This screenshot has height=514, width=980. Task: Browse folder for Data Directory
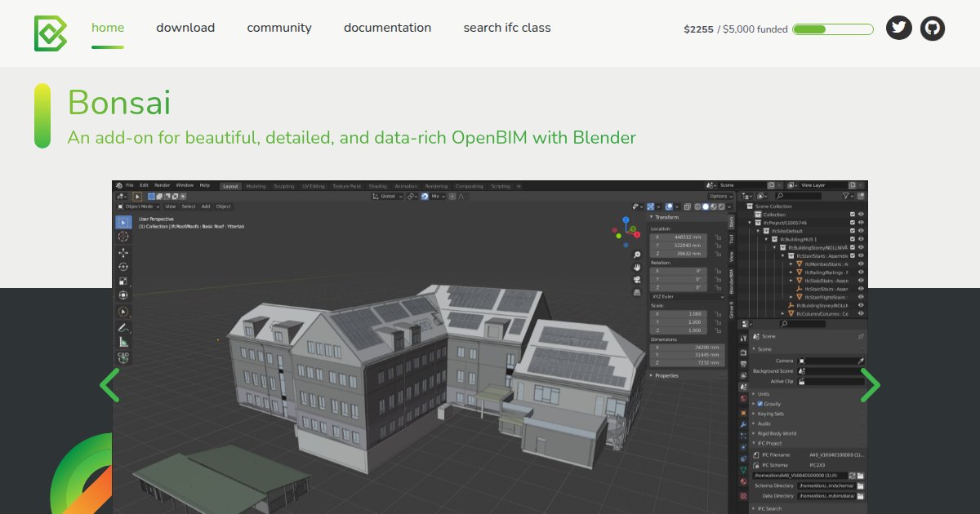(861, 495)
